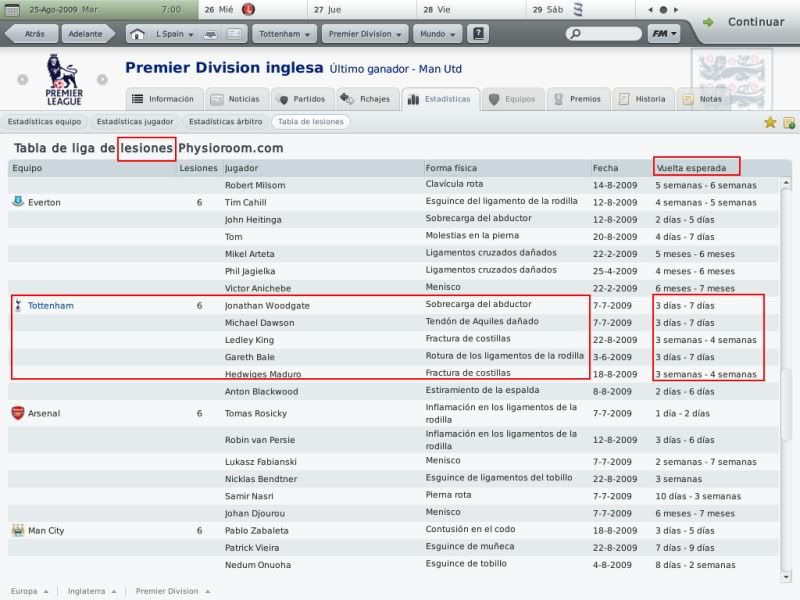Open the Mundo dropdown menu

pos(437,34)
